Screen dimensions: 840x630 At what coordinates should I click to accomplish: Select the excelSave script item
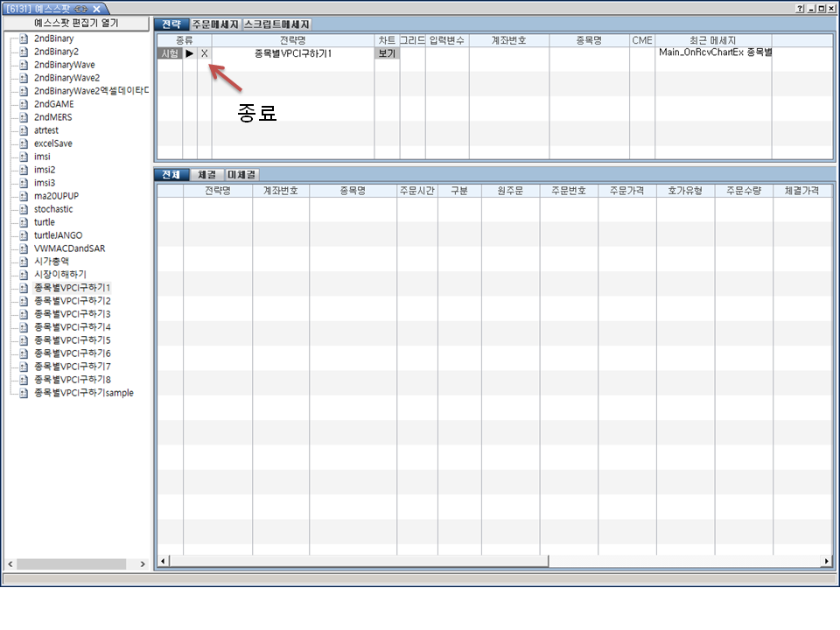point(52,143)
